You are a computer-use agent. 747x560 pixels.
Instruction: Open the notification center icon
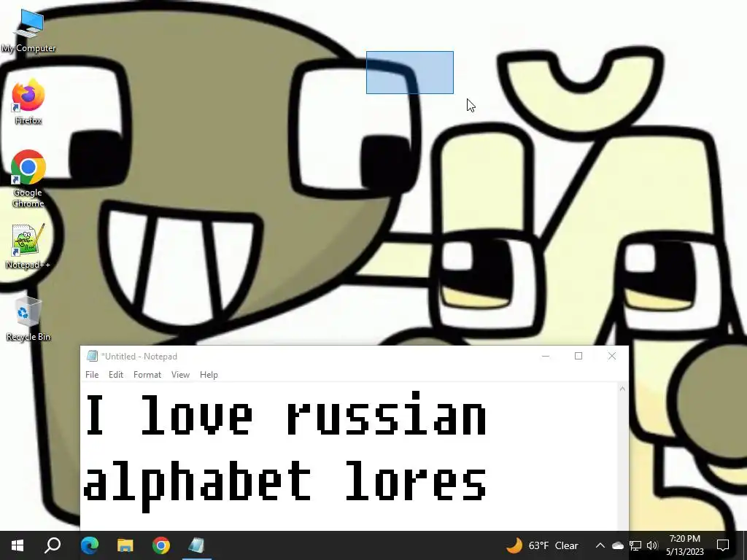[x=723, y=545]
